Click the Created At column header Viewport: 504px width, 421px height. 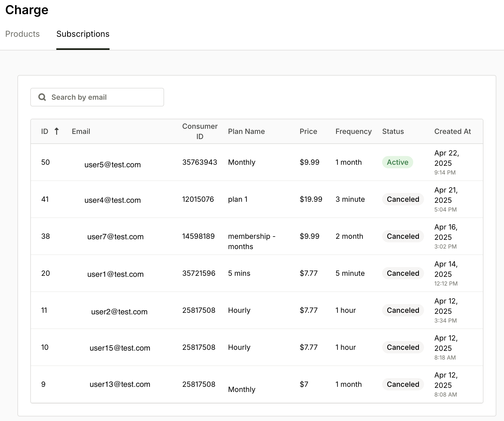click(453, 131)
